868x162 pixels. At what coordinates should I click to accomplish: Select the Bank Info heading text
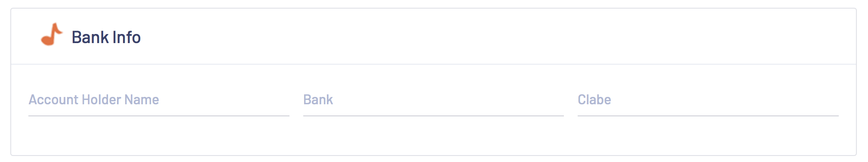pyautogui.click(x=106, y=37)
